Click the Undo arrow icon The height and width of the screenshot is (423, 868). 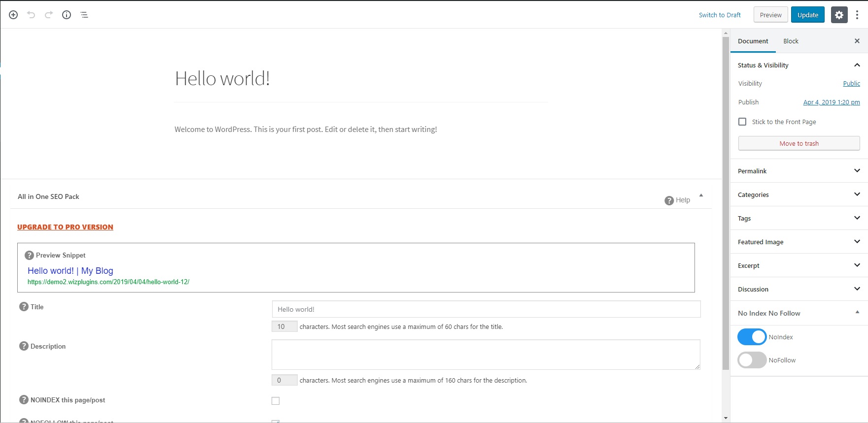click(31, 15)
